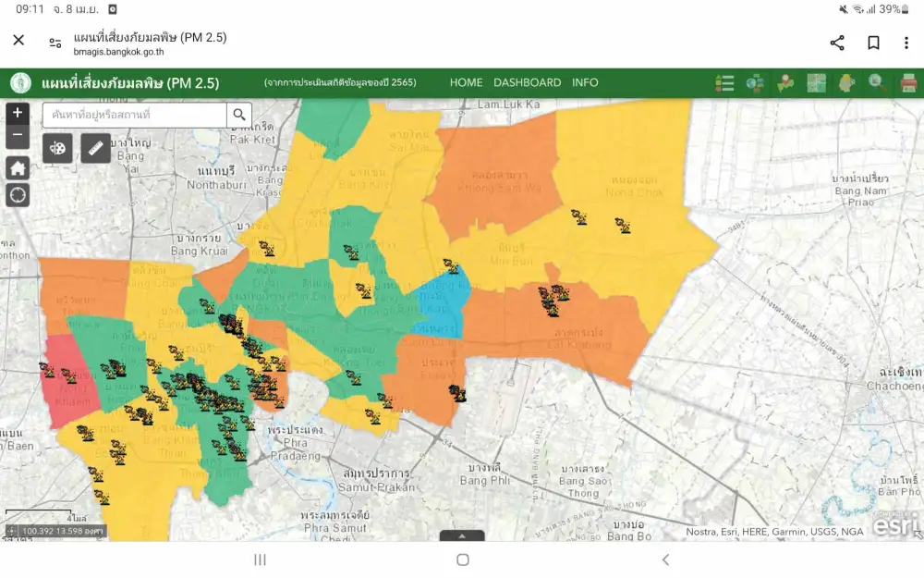Focus the address or place search field
This screenshot has height=578, width=924.
coord(134,115)
